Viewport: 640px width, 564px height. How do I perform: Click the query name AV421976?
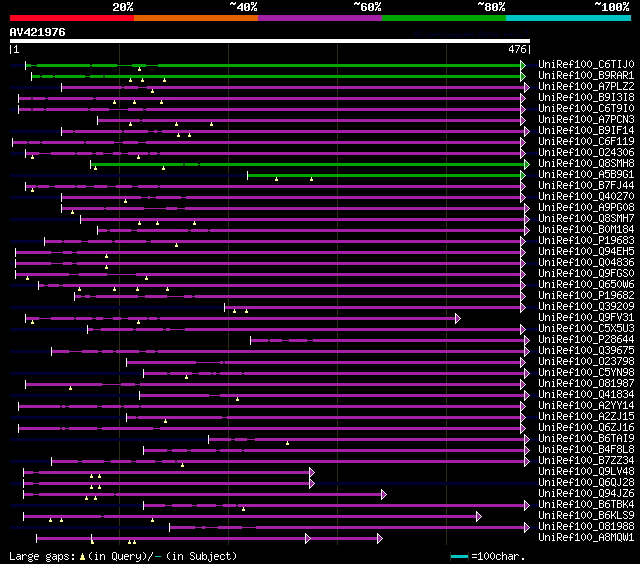point(38,32)
